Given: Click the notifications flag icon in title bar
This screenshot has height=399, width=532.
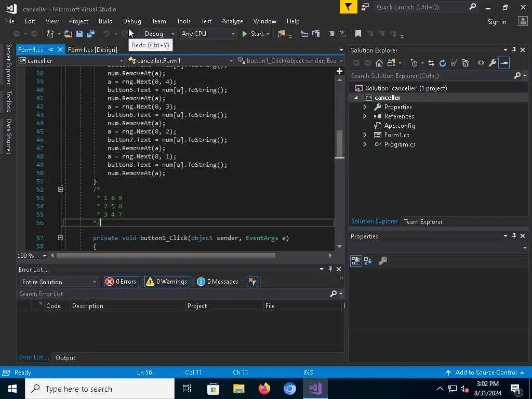Looking at the screenshot, I should [349, 7].
